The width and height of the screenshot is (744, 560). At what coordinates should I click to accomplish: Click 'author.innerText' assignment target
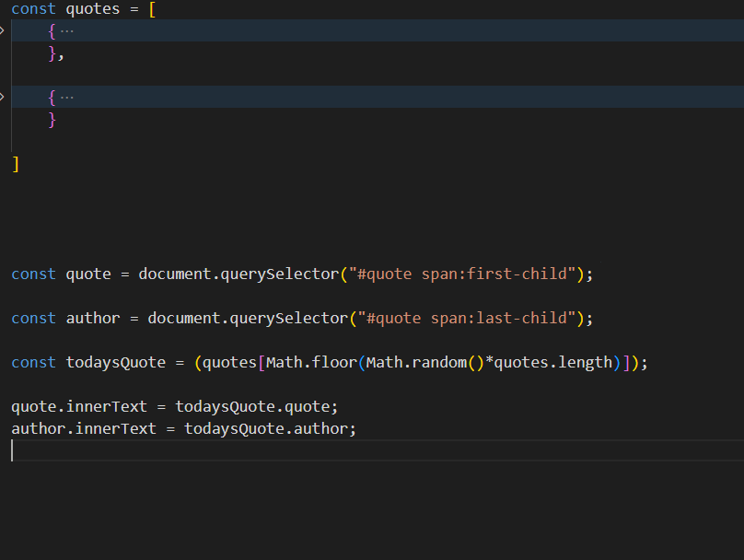coord(84,429)
